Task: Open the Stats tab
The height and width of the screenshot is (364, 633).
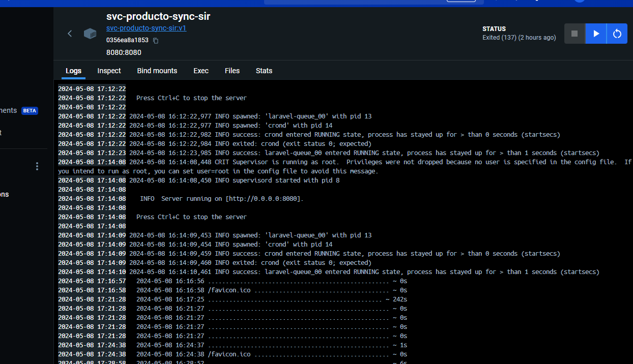Action: [264, 71]
